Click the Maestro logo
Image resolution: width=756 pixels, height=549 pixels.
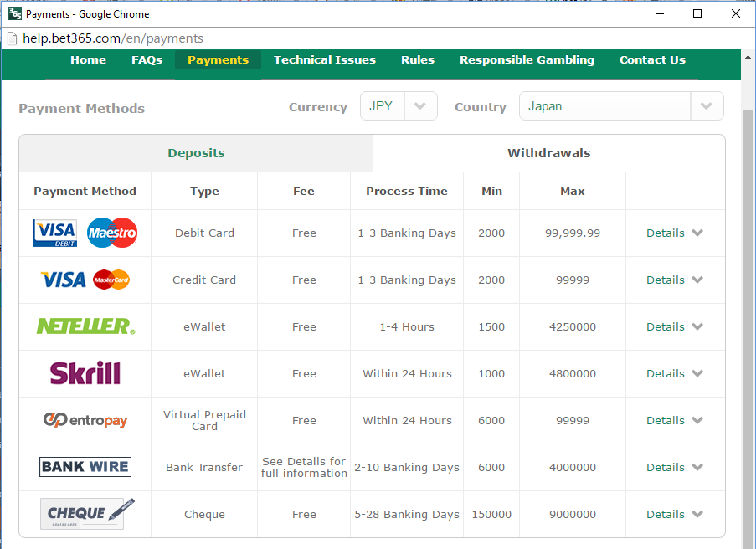pos(111,233)
